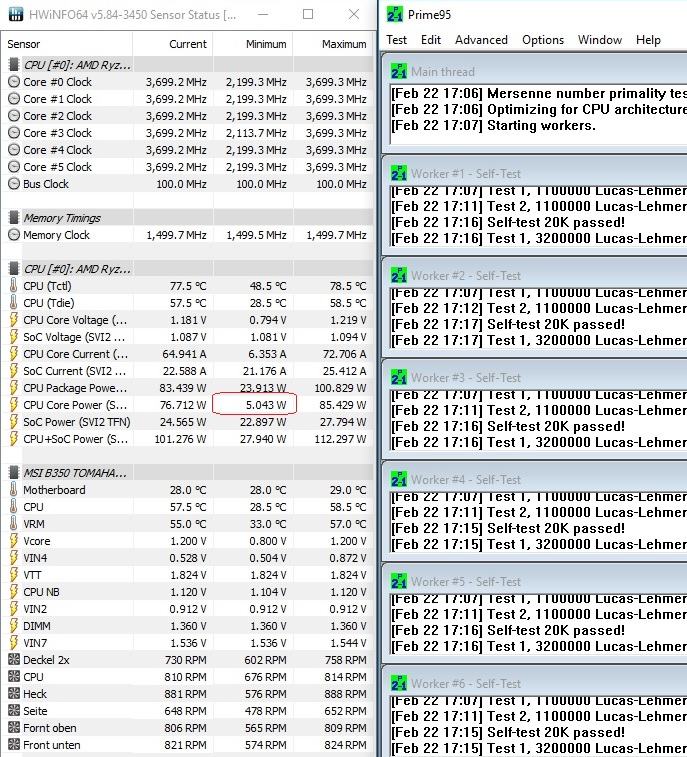This screenshot has width=687, height=757.
Task: Click the 'Starting workers.' line in Main thread
Action: [493, 126]
